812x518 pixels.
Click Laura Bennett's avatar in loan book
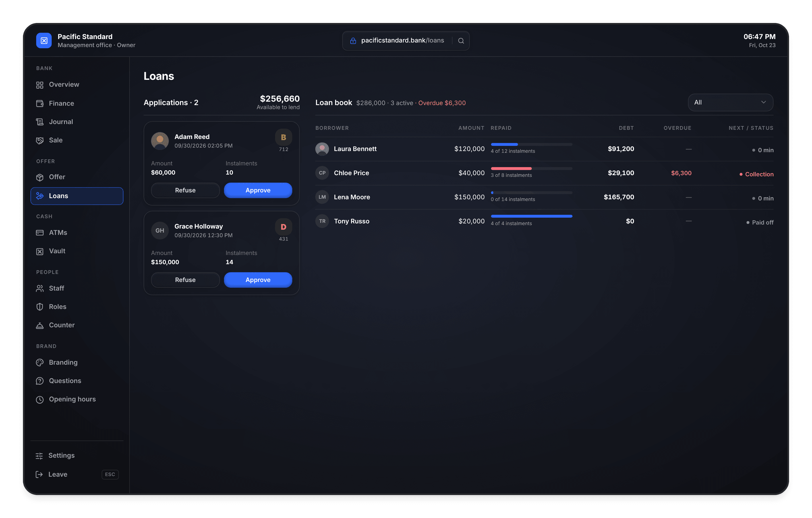[322, 149]
